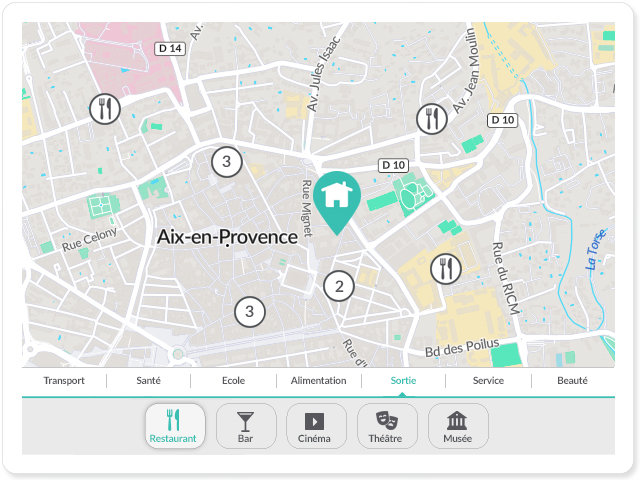Choose the Musée category button
640x480 pixels.
(x=458, y=426)
